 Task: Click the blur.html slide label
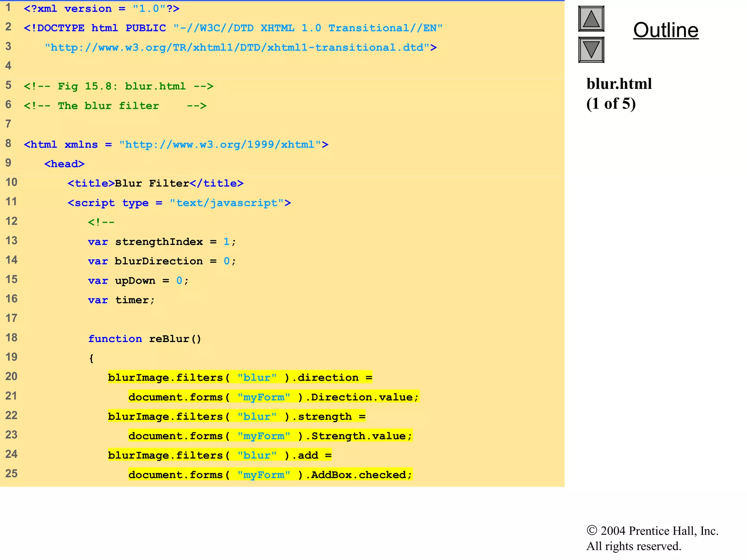(x=619, y=84)
